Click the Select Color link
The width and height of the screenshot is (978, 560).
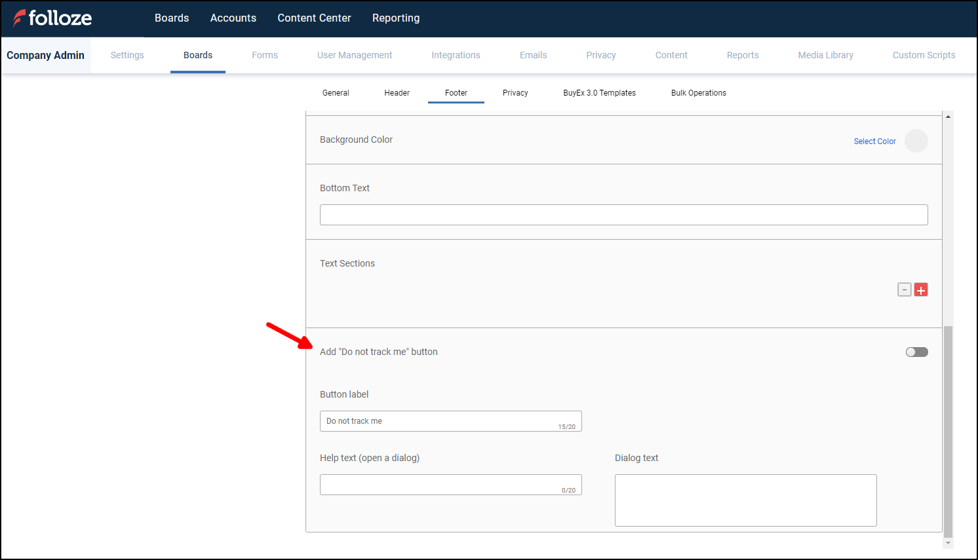click(x=874, y=141)
